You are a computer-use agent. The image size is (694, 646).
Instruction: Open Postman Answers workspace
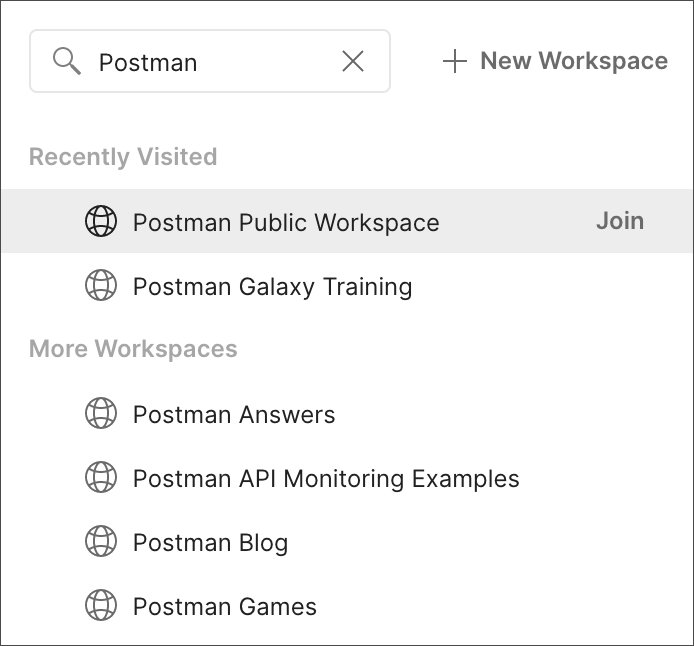(234, 415)
